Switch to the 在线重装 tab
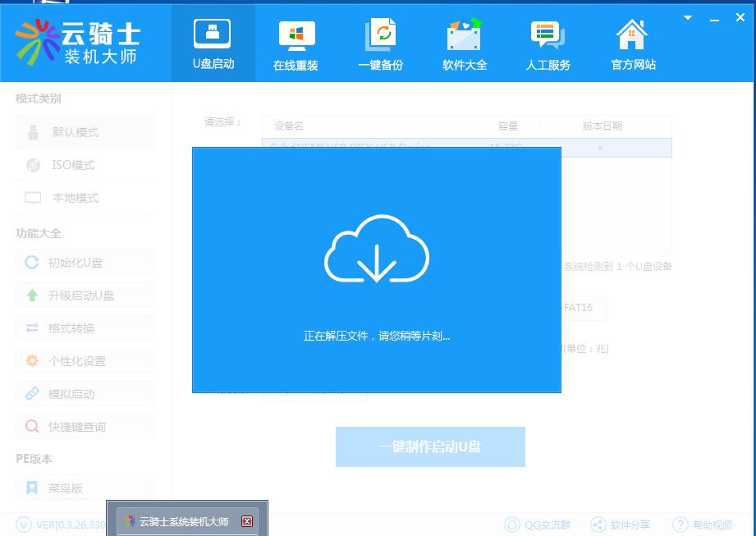The height and width of the screenshot is (536, 756). pos(296,44)
